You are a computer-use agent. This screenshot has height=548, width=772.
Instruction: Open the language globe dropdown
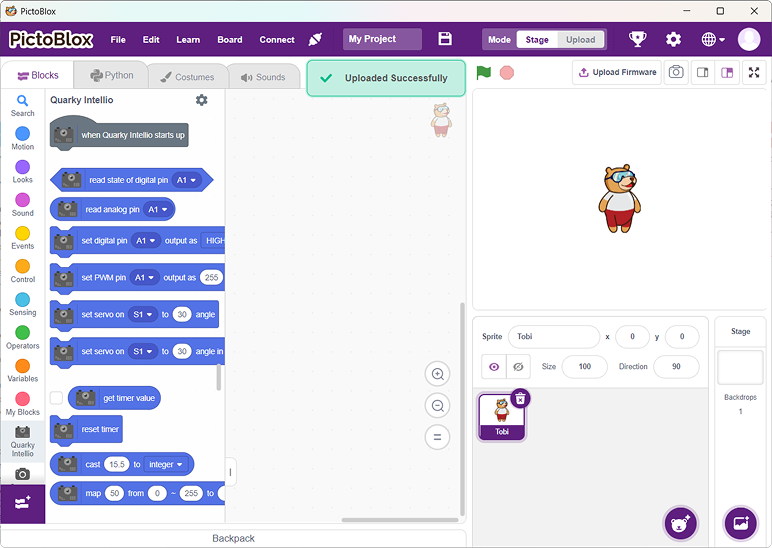(x=711, y=39)
